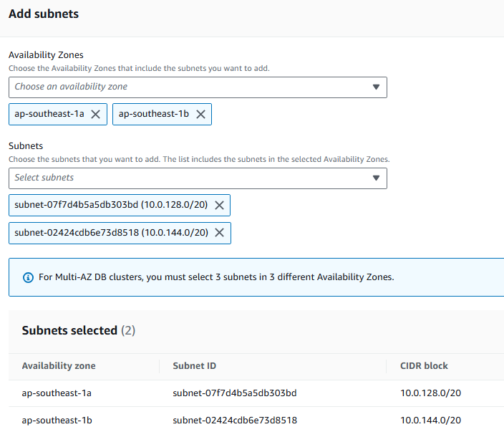Expand the Select subnets dropdown arrow

377,178
